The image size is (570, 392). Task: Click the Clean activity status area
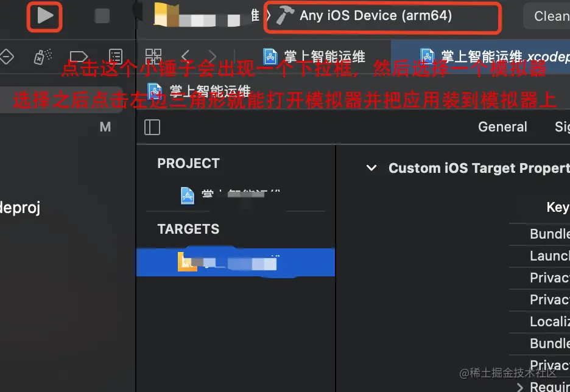click(546, 16)
